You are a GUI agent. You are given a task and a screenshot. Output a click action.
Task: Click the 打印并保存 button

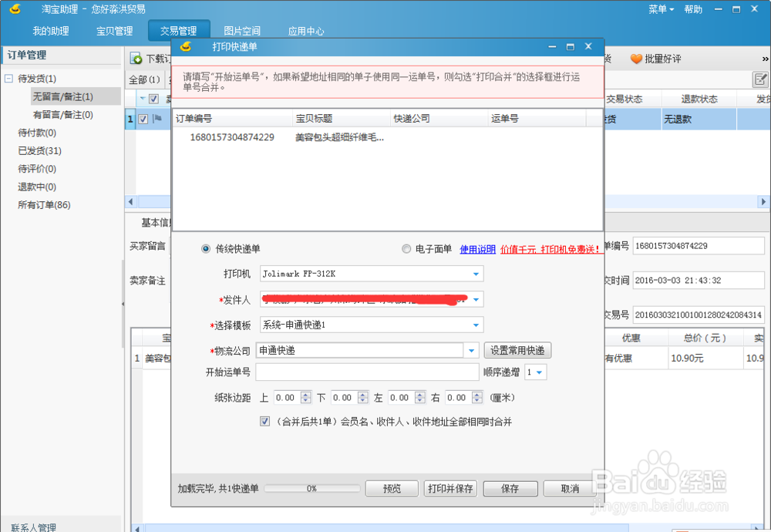[x=450, y=488]
